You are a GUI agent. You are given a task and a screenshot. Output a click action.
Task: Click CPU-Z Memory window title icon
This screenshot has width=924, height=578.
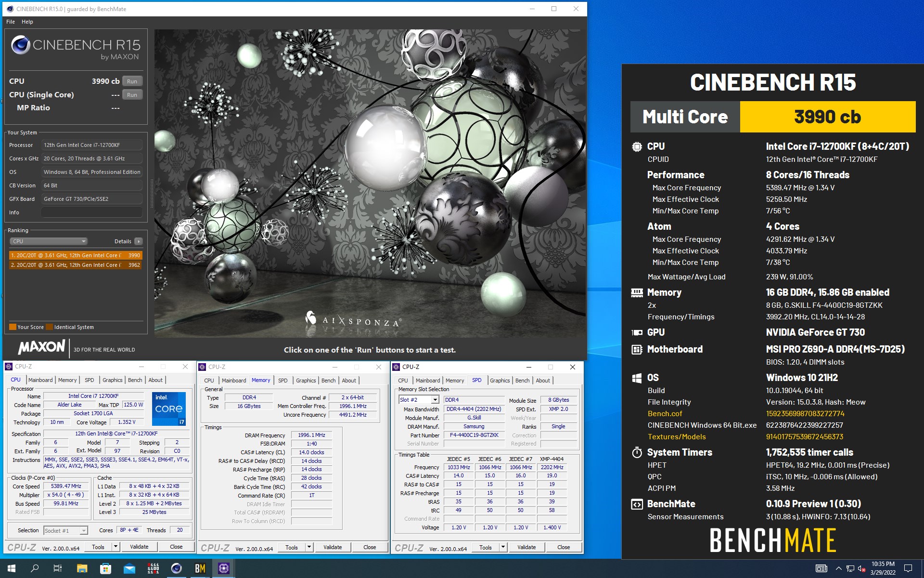point(203,367)
